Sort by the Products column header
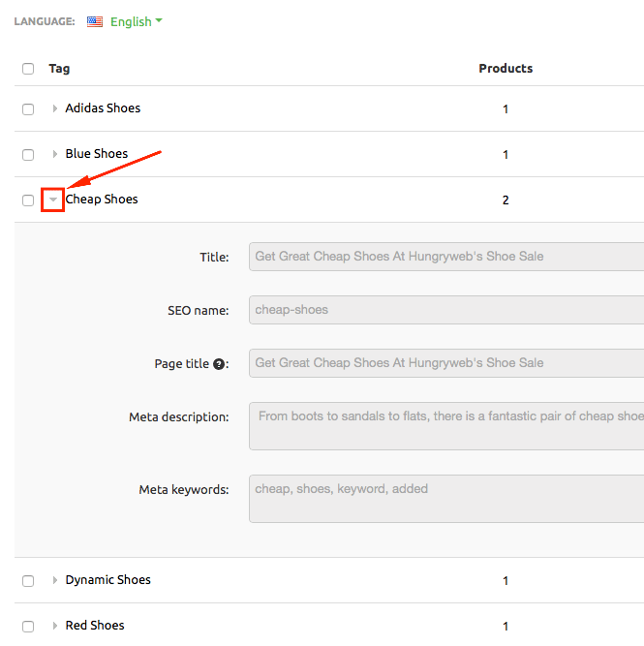The image size is (644, 646). [506, 69]
